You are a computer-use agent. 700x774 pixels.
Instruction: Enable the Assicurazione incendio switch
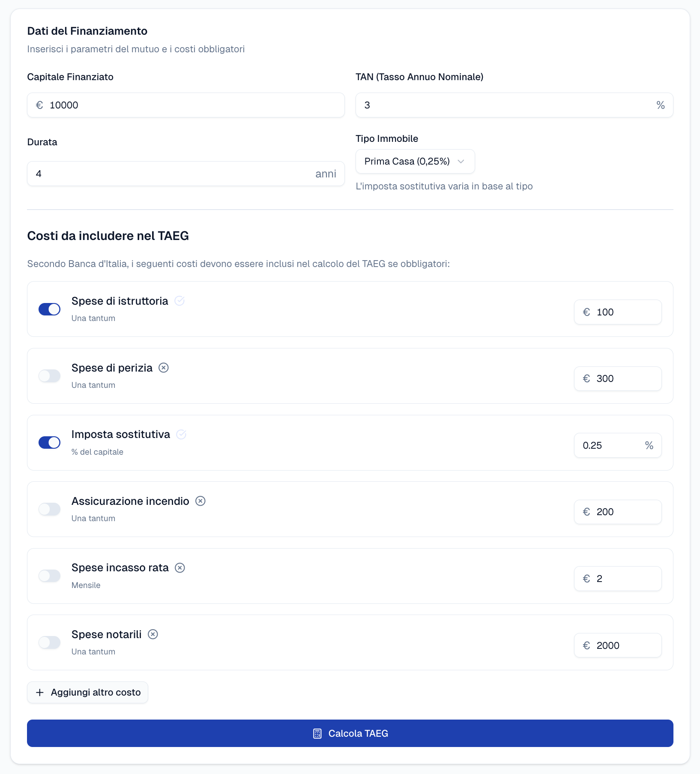(x=50, y=509)
